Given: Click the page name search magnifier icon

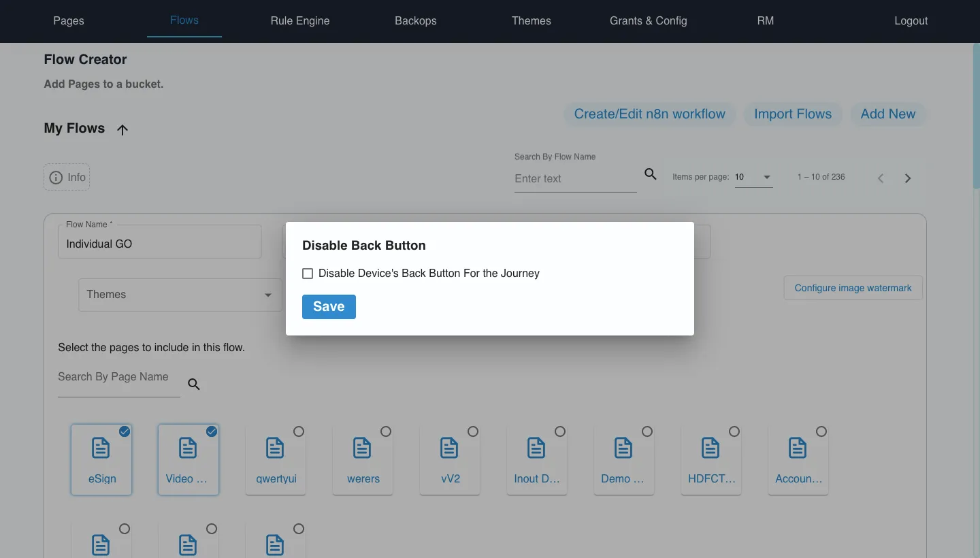Looking at the screenshot, I should point(194,384).
